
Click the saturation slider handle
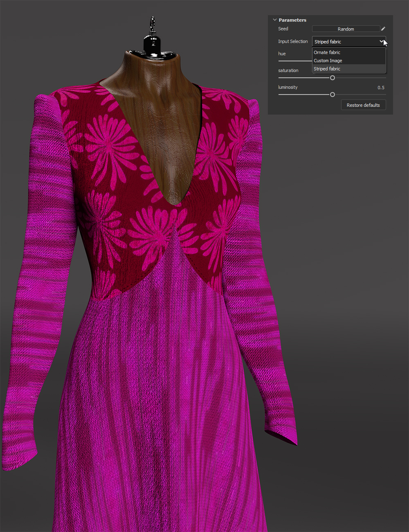pyautogui.click(x=332, y=77)
